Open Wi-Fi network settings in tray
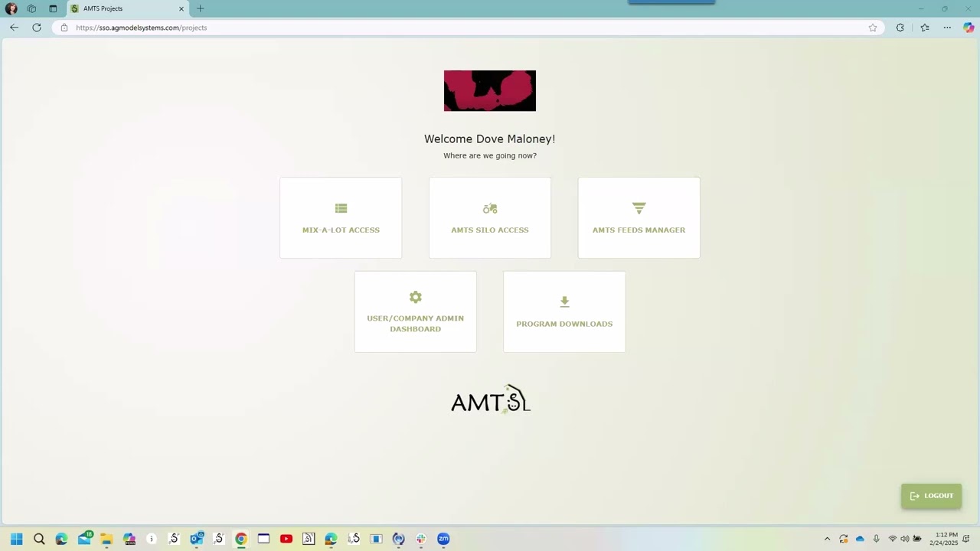The width and height of the screenshot is (980, 551). pyautogui.click(x=893, y=539)
